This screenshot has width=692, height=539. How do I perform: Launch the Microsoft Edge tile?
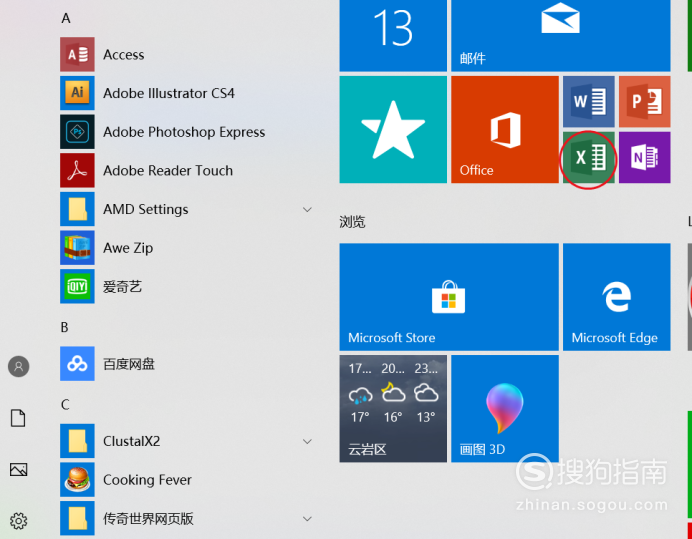tap(617, 297)
